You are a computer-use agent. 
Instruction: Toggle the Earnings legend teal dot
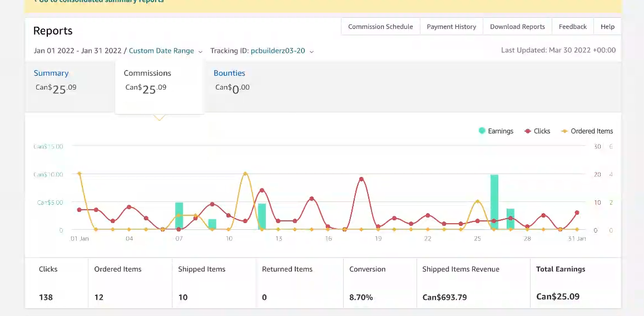click(x=482, y=131)
